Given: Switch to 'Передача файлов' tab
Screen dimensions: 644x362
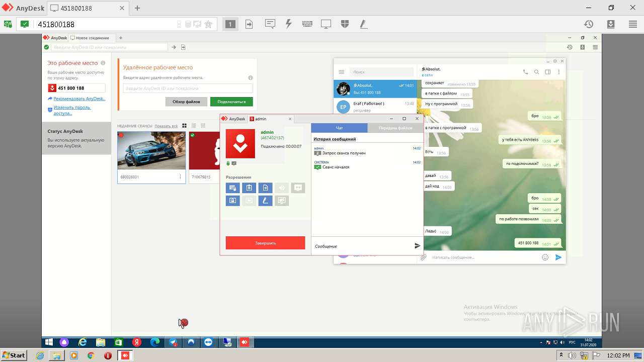Looking at the screenshot, I should pyautogui.click(x=395, y=128).
